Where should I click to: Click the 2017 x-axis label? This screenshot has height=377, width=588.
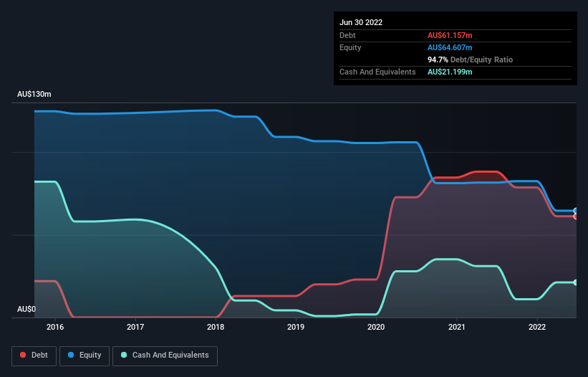tap(135, 327)
